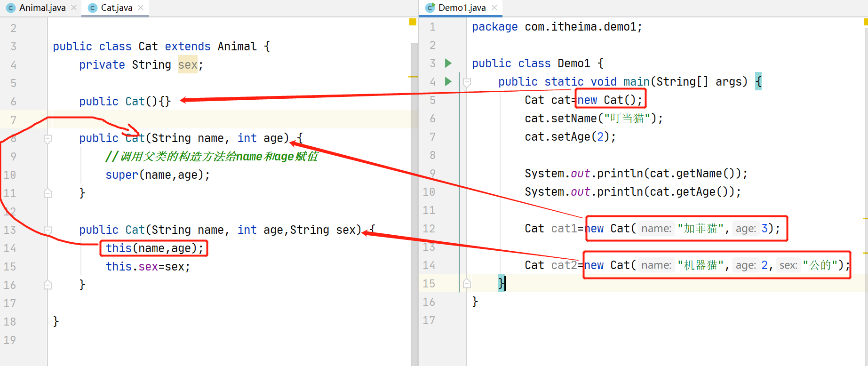Click 'println(cat.getName())' line
The image size is (868, 366).
636,174
